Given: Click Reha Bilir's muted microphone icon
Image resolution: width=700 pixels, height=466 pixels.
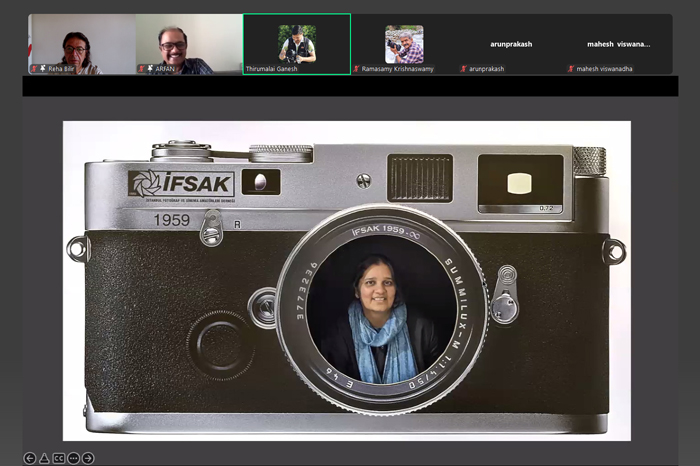Looking at the screenshot, I should (x=34, y=69).
